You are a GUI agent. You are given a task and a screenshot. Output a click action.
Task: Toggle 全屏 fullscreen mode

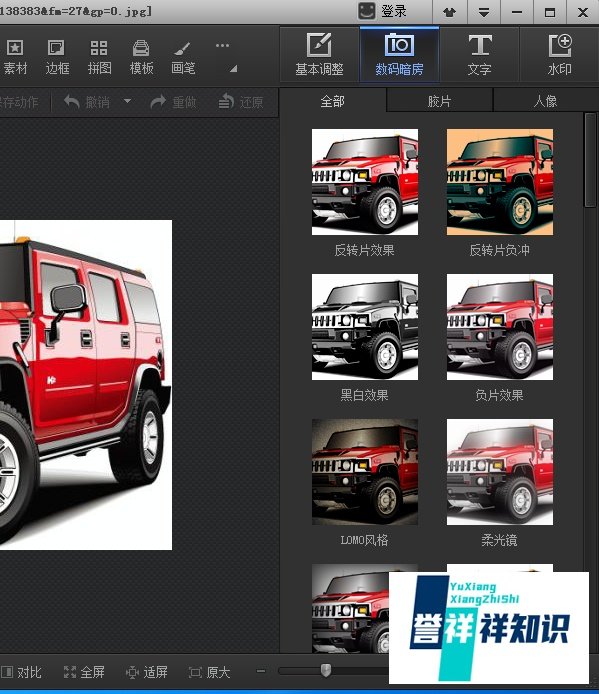coord(84,672)
